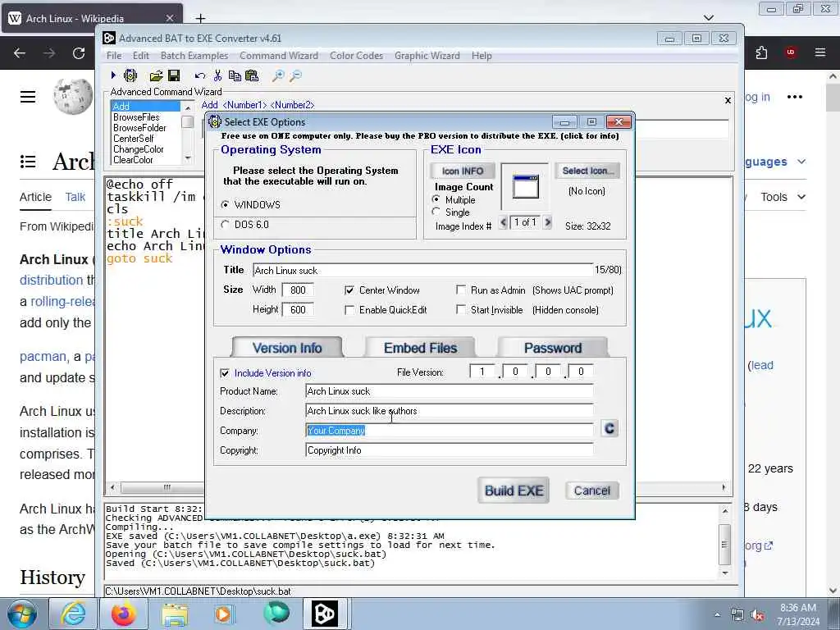The height and width of the screenshot is (630, 840).
Task: Open a new Firefox tab with plus
Action: click(200, 19)
